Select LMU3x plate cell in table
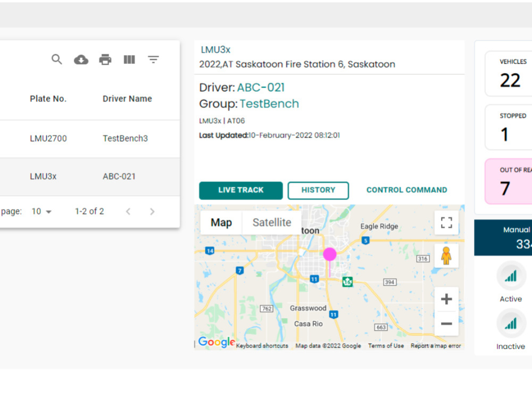532x399 pixels. (x=43, y=177)
